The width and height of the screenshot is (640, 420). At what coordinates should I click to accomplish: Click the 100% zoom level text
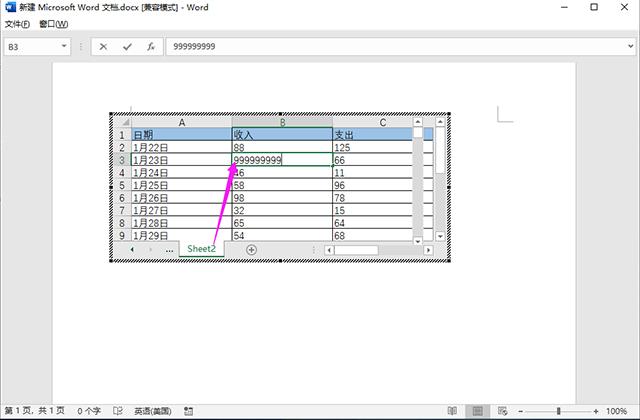[617, 411]
